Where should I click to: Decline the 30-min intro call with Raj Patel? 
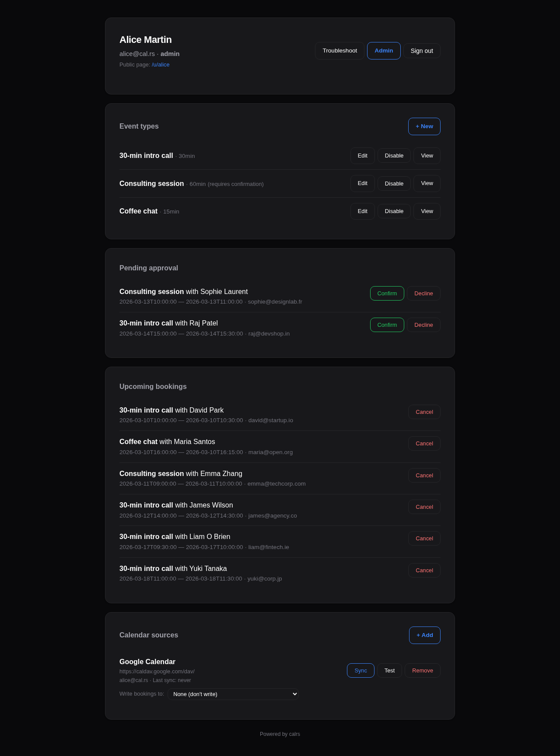[423, 325]
